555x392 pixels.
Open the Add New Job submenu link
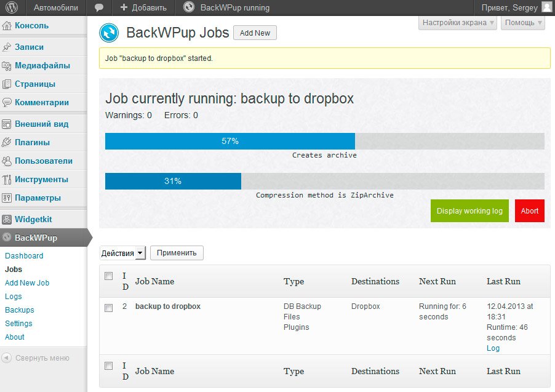coord(27,282)
